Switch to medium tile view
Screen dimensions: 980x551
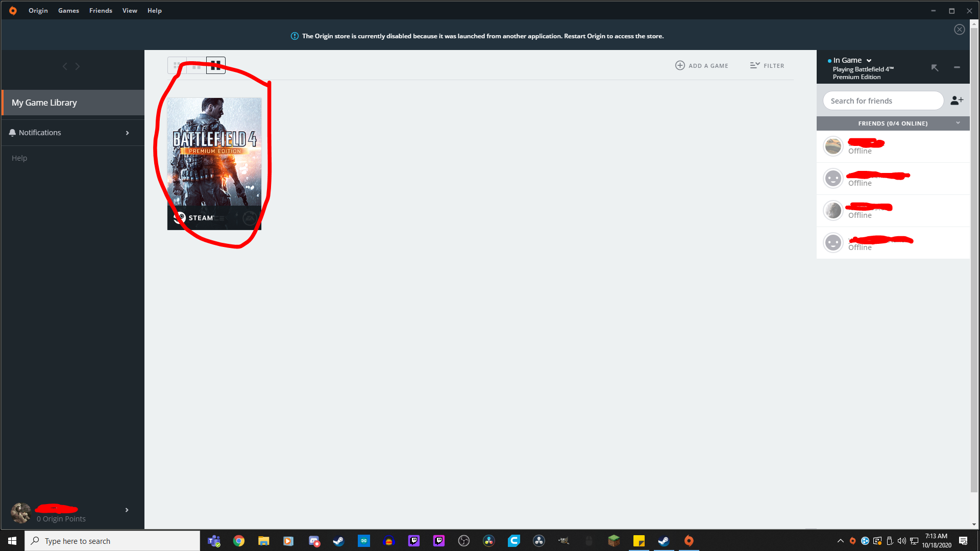pyautogui.click(x=197, y=65)
